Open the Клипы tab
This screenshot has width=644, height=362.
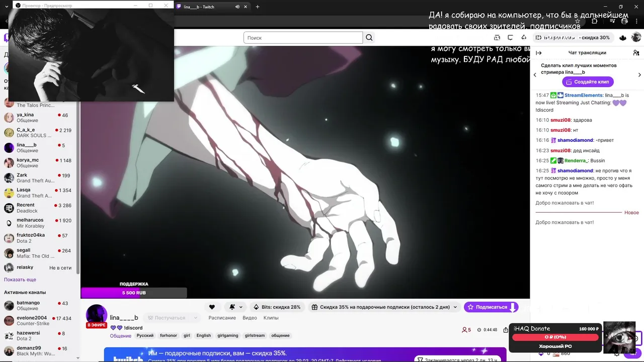[271, 318]
